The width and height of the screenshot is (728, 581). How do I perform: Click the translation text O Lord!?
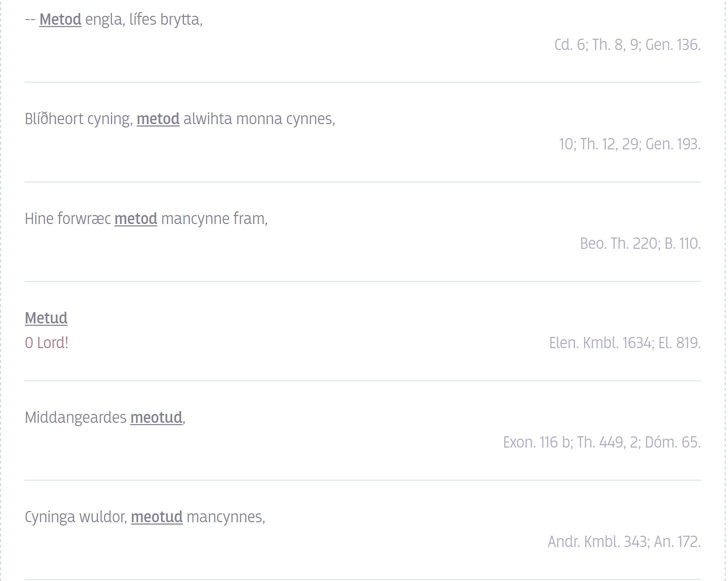point(46,343)
